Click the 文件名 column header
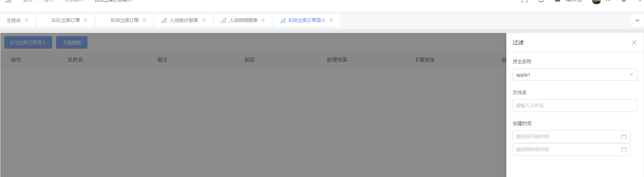 [x=75, y=60]
